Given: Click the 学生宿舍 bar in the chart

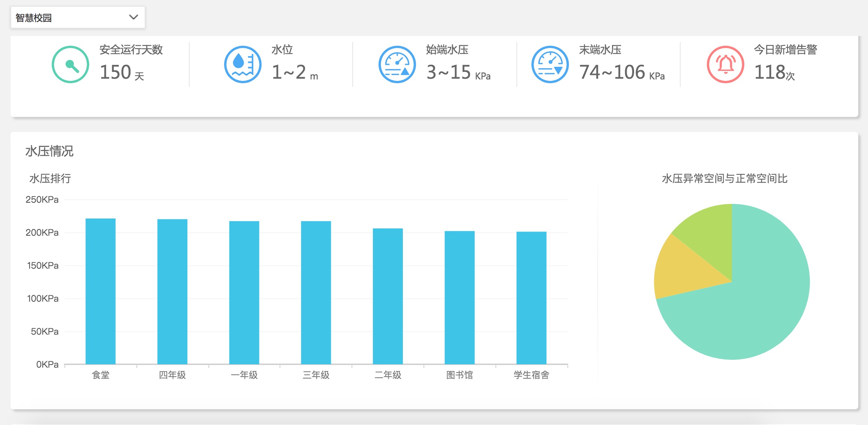Looking at the screenshot, I should click(531, 298).
